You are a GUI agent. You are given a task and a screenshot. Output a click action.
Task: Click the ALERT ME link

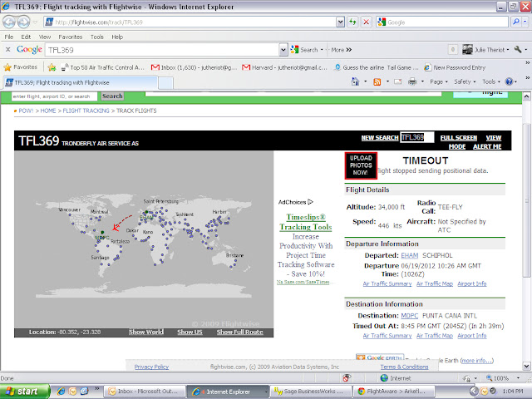[x=487, y=146]
